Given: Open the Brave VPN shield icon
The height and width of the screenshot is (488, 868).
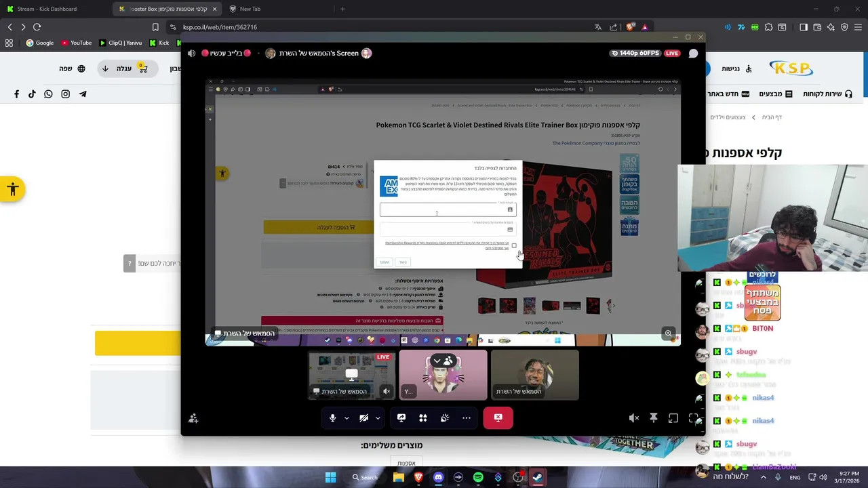Looking at the screenshot, I should tap(844, 27).
